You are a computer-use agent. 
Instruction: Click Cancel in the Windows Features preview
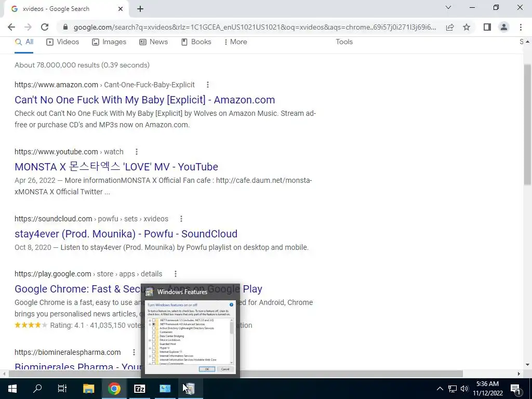tap(225, 369)
